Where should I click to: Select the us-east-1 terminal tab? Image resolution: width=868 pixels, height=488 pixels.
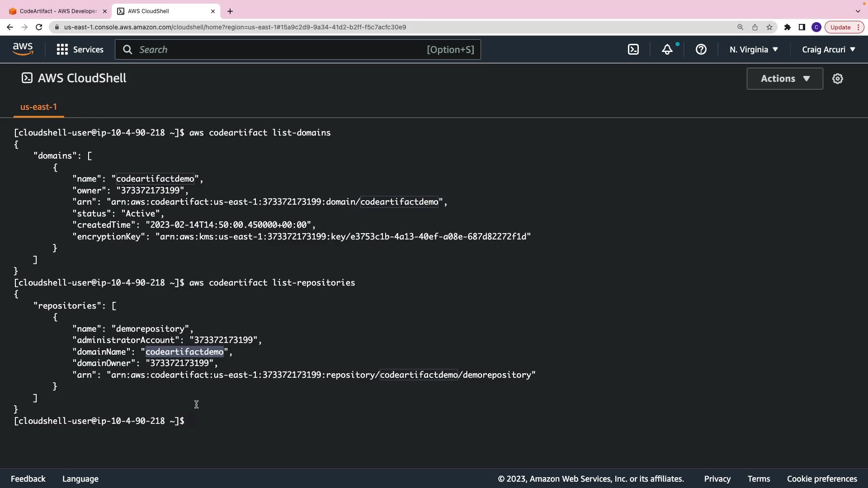(x=38, y=107)
